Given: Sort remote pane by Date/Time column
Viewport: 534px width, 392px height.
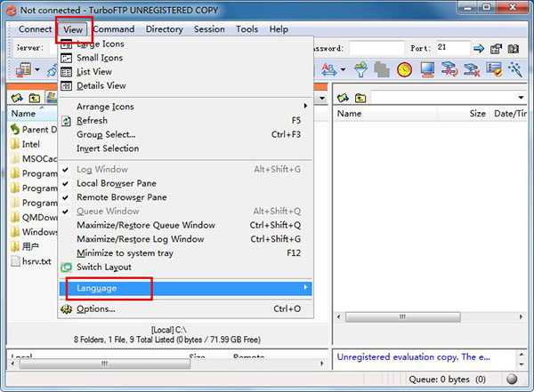Looking at the screenshot, I should click(x=509, y=114).
